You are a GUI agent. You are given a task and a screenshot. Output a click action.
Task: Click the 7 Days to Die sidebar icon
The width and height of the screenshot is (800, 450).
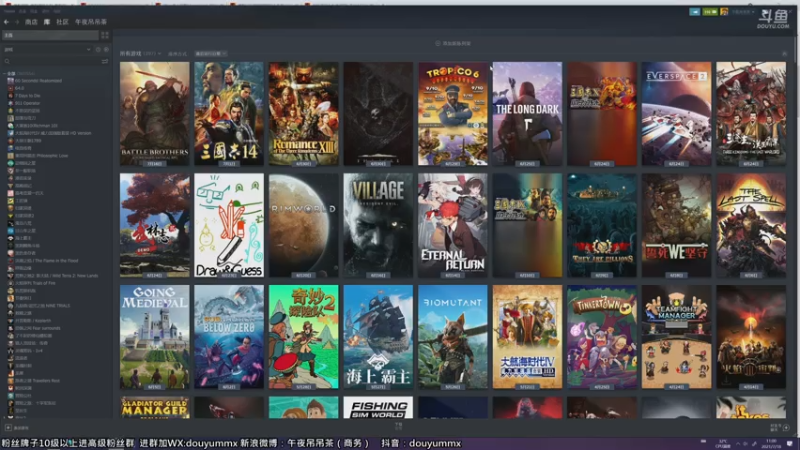coord(10,95)
